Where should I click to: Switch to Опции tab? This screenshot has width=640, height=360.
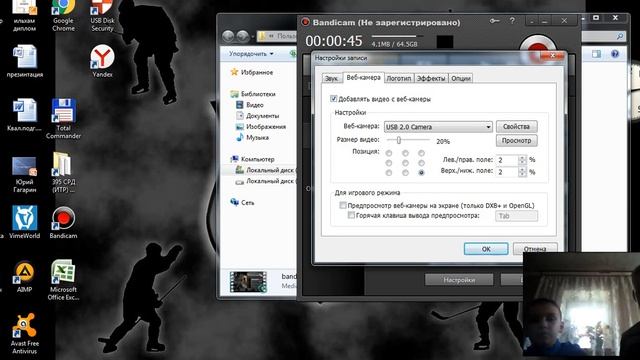coord(461,78)
